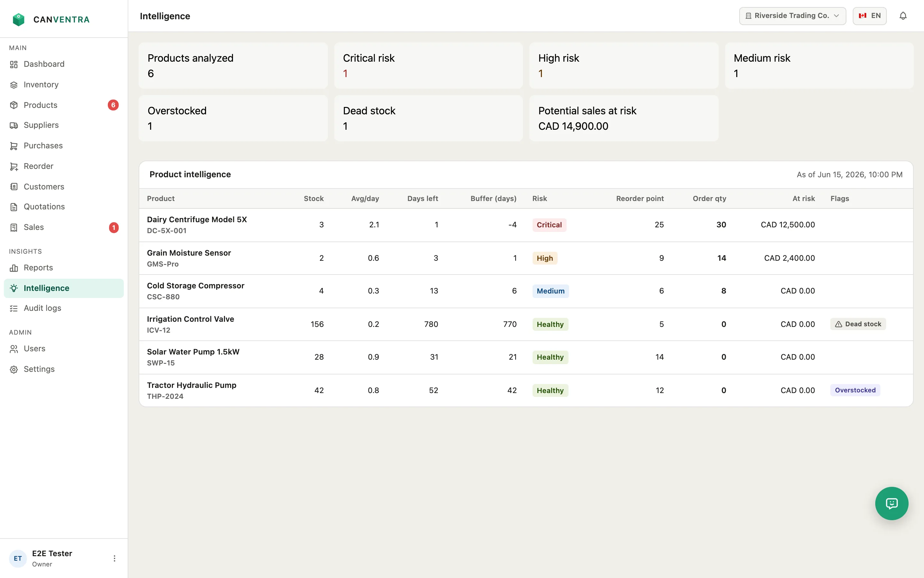Select the Solar Water Pump 1.5kW product name

point(193,352)
